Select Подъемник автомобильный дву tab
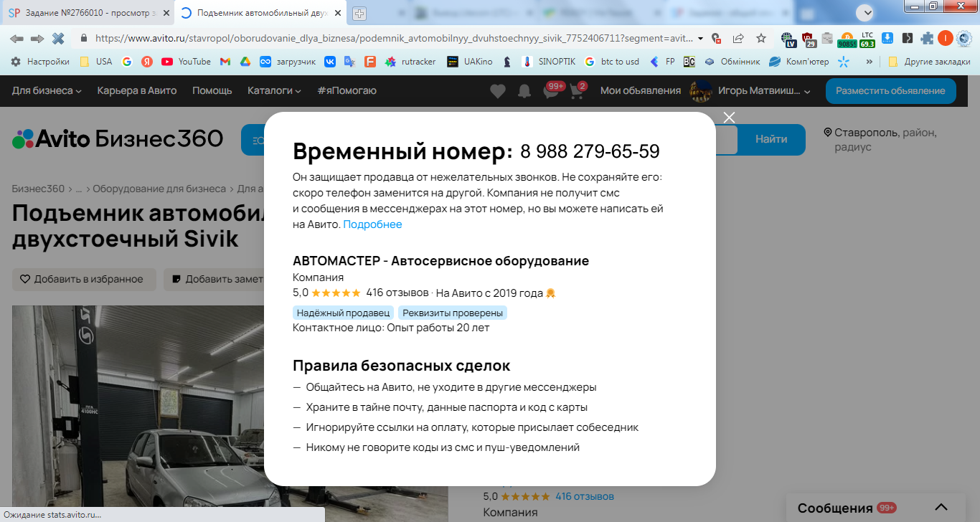The height and width of the screenshot is (522, 980). pyautogui.click(x=261, y=13)
